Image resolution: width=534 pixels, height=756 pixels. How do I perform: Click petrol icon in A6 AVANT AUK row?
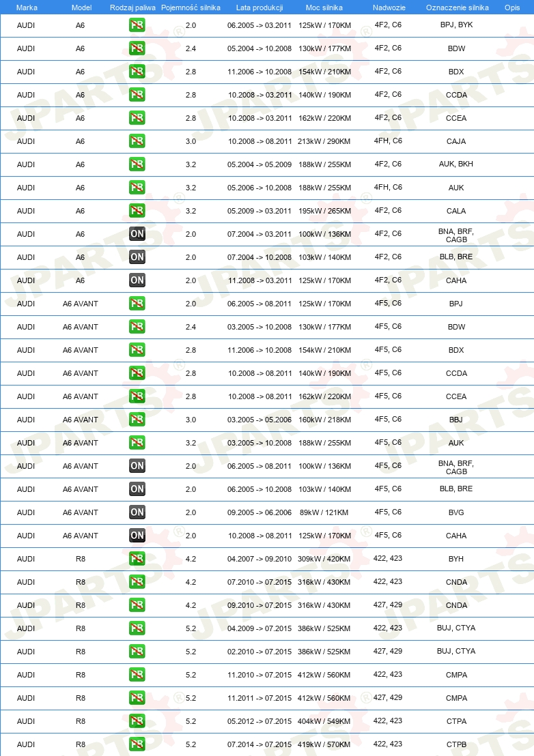click(137, 443)
